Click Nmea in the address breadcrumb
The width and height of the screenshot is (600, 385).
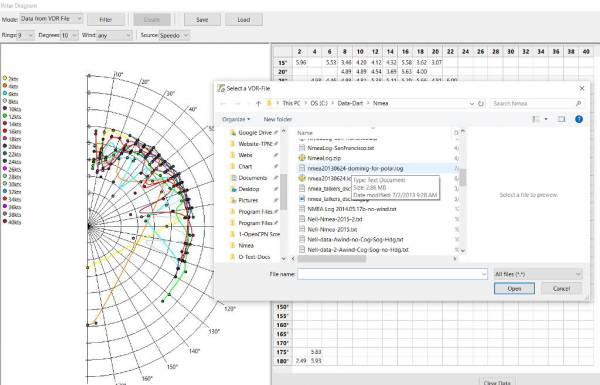pos(380,103)
